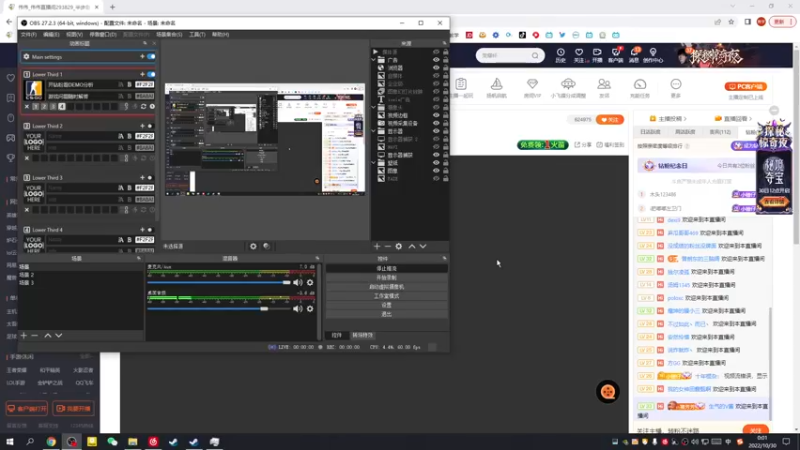Click Lower Third 2 Name input field
Image resolution: width=800 pixels, height=450 pixels.
click(x=81, y=136)
